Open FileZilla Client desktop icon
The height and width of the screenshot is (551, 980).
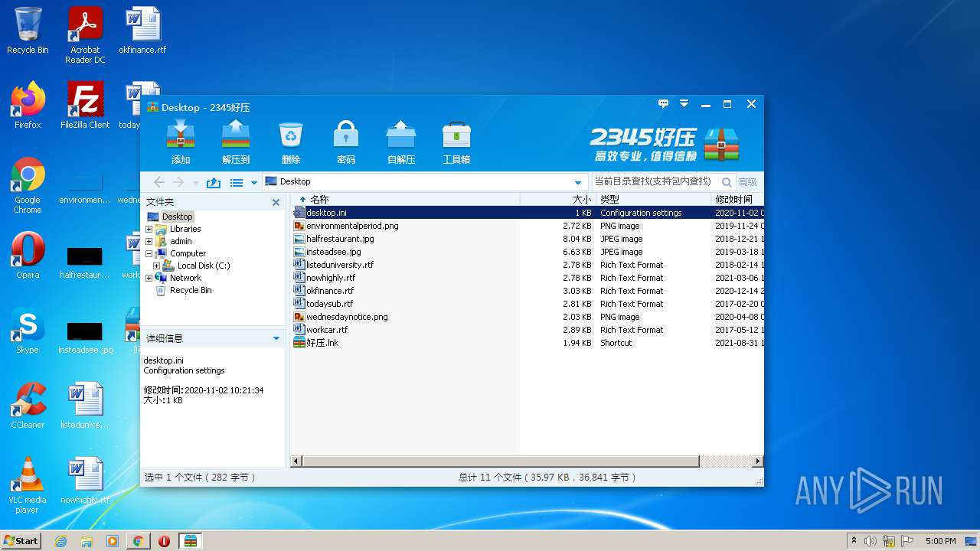[x=85, y=106]
